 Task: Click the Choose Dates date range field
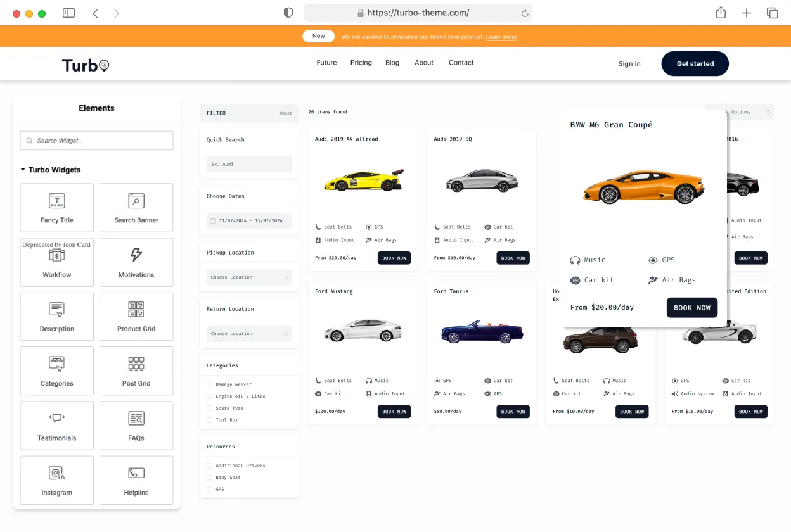(x=249, y=220)
